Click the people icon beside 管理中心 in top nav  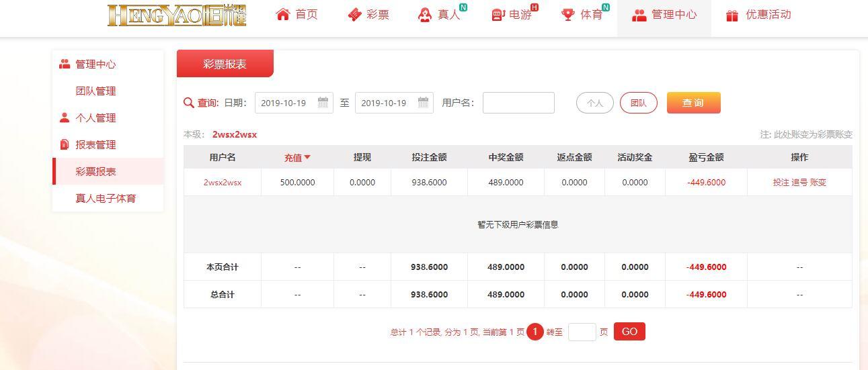(x=639, y=15)
